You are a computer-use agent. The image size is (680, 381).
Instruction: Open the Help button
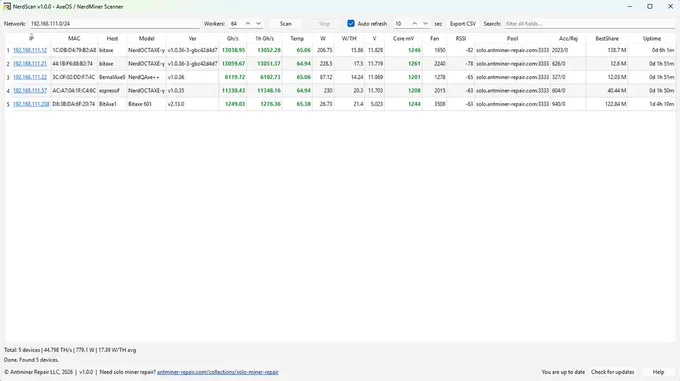658,372
